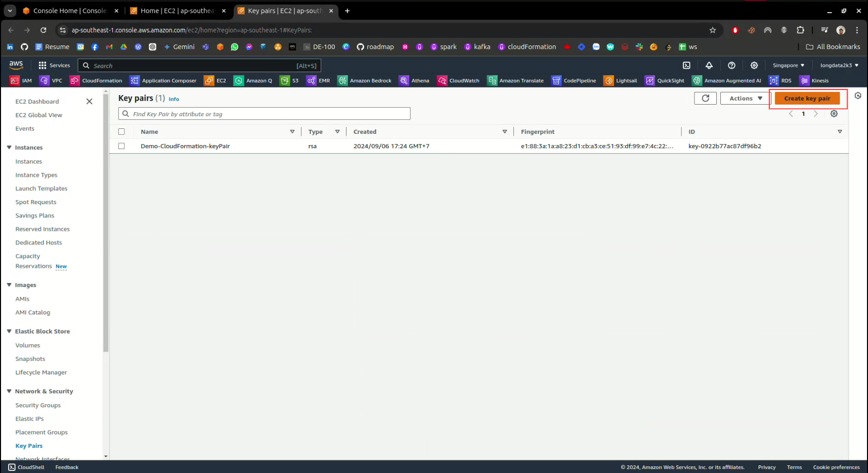This screenshot has width=868, height=473.
Task: Open the CloudFormation service shortcut
Action: click(x=96, y=80)
